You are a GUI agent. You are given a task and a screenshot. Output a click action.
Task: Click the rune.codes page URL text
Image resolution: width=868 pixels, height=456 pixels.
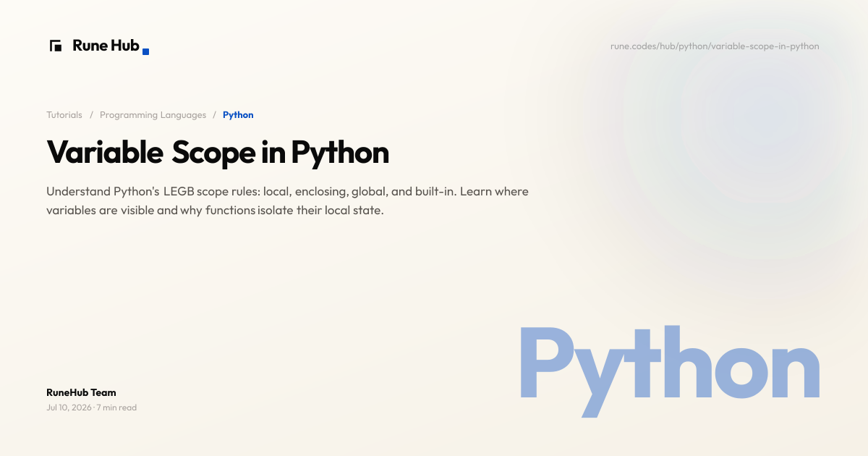(x=715, y=46)
